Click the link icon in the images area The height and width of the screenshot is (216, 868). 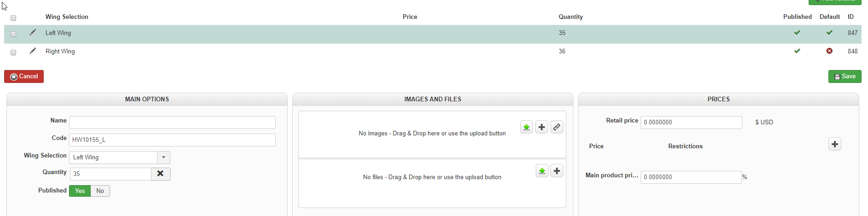coord(557,127)
